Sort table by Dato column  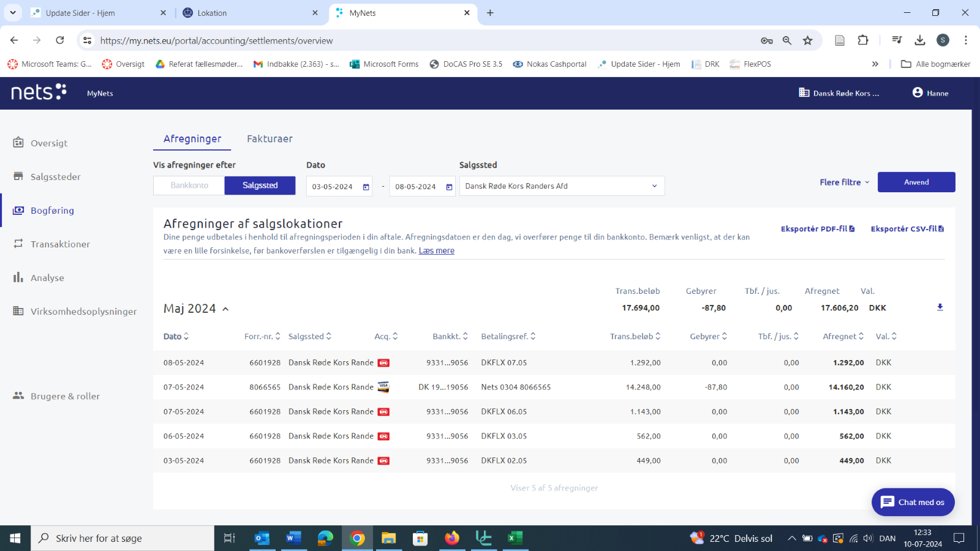[x=176, y=336]
